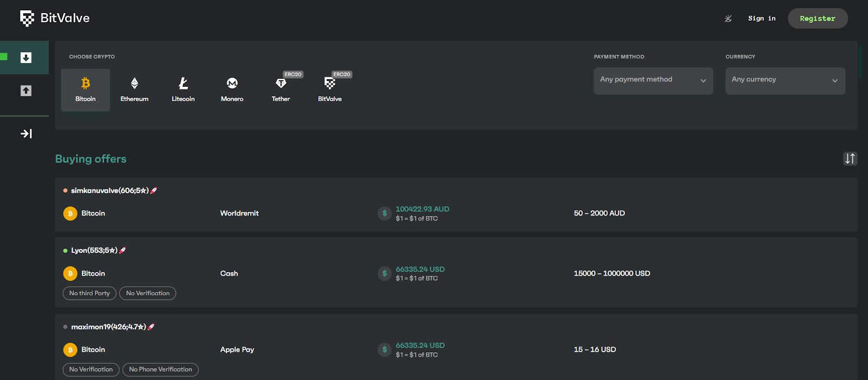The height and width of the screenshot is (380, 868).
Task: Click Bitcoin icon in the Apple Pay offer
Action: 71,350
